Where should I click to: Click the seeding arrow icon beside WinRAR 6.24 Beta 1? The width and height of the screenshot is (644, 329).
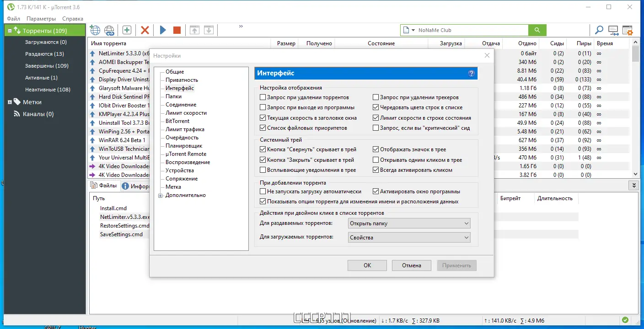coord(93,140)
